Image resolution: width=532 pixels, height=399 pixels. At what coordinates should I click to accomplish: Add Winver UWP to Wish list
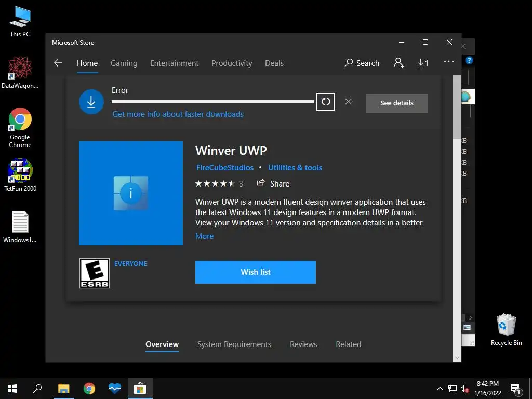[x=256, y=272]
